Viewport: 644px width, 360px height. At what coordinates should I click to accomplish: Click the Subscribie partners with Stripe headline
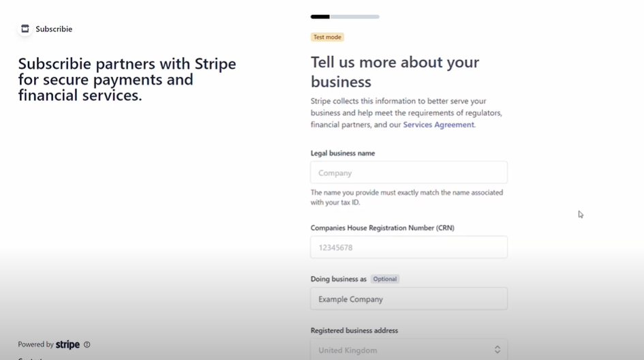(x=127, y=79)
